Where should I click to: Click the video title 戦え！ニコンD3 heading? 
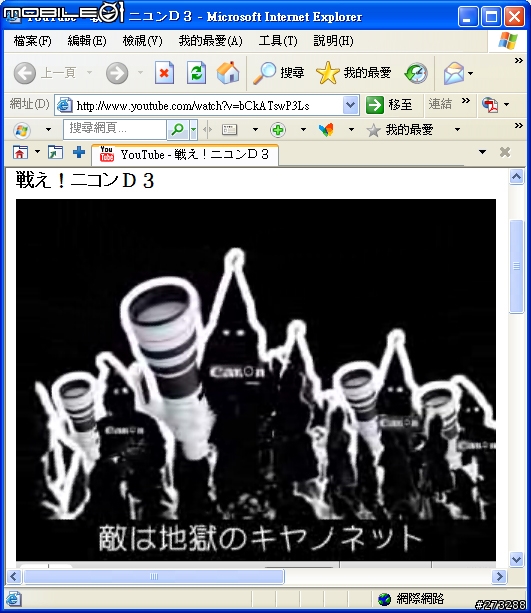85,181
